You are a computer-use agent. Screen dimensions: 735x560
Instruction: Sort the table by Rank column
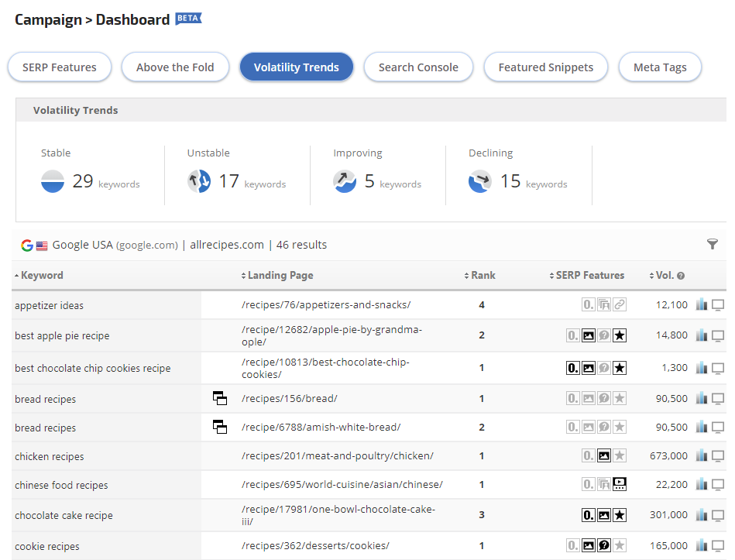(x=483, y=275)
